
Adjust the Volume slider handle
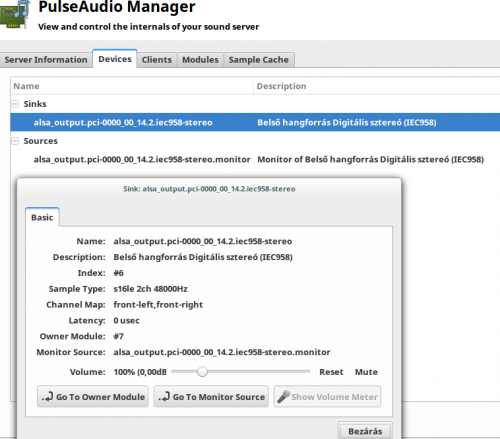point(202,371)
